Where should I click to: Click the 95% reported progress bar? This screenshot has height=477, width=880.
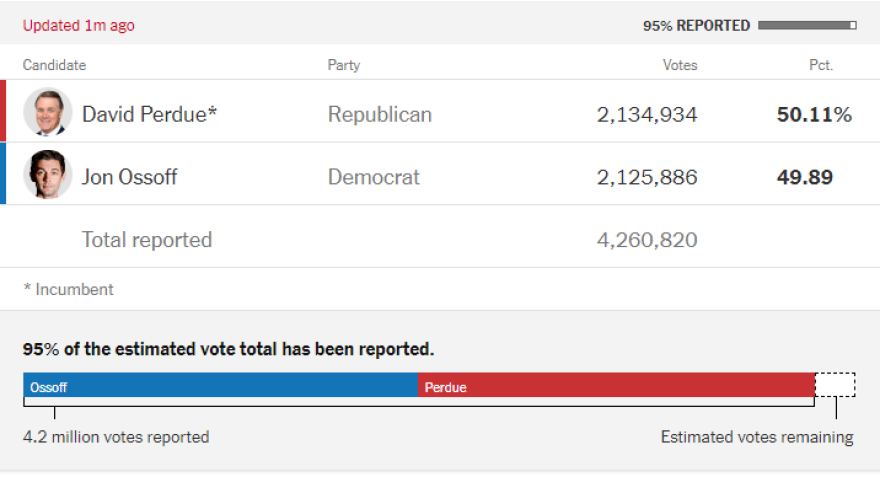[x=807, y=26]
